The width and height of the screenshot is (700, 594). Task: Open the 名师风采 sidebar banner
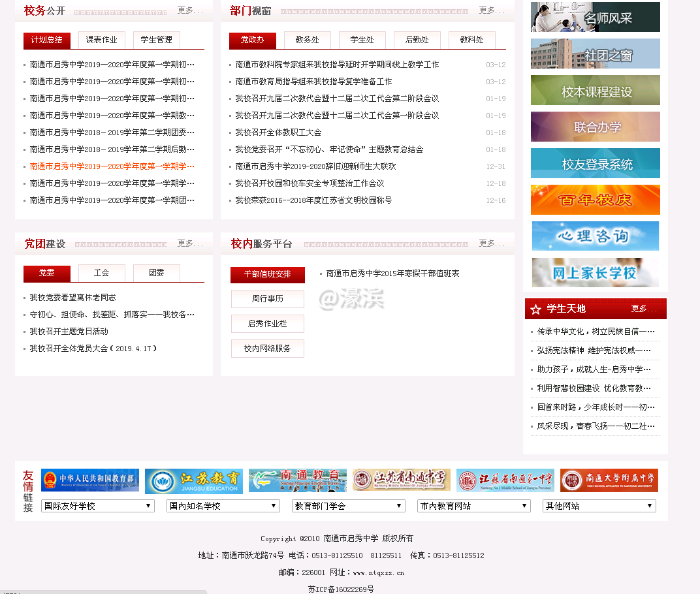(595, 17)
